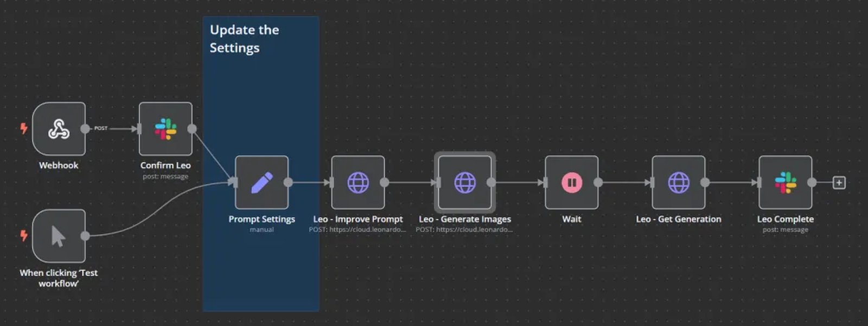Click the manual trigger output connector dot
This screenshot has height=326, width=868.
[x=85, y=236]
